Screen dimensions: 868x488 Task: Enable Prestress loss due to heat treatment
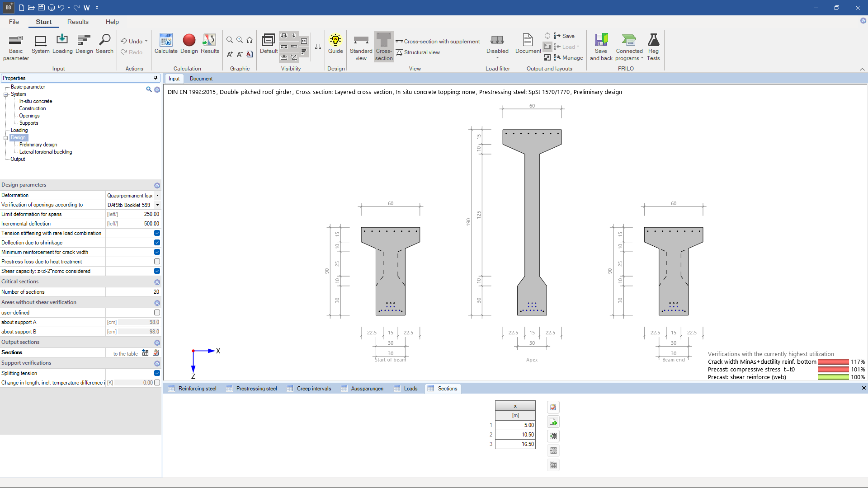coord(156,261)
